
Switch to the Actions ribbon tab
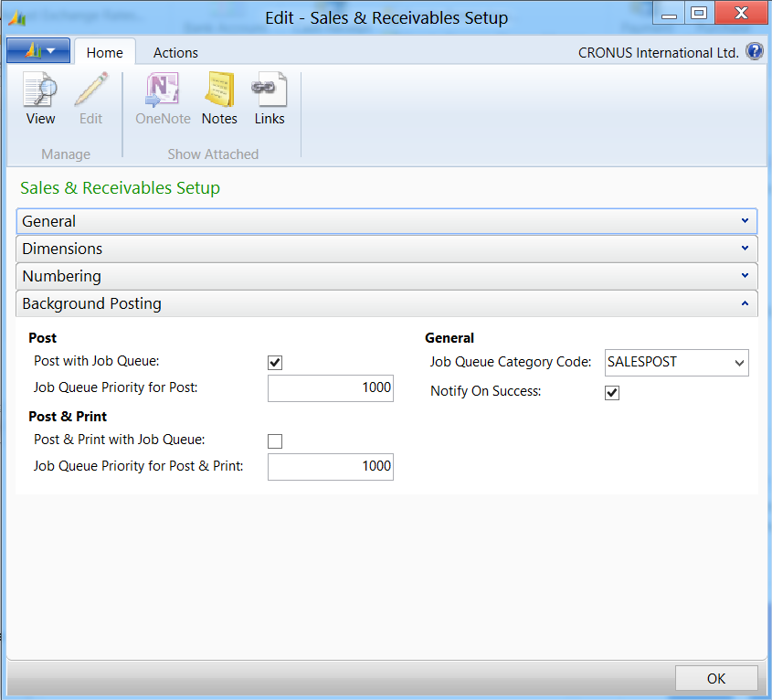tap(175, 53)
